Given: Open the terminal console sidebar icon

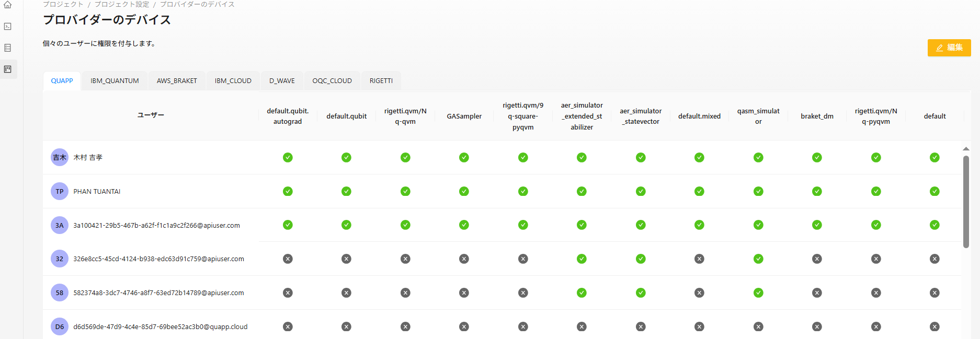Looking at the screenshot, I should click(8, 26).
